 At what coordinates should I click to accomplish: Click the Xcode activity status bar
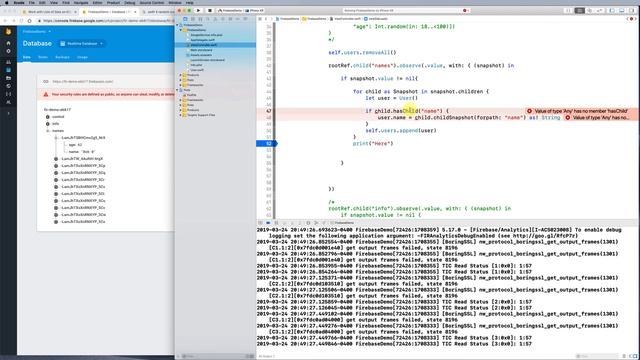tap(406, 10)
